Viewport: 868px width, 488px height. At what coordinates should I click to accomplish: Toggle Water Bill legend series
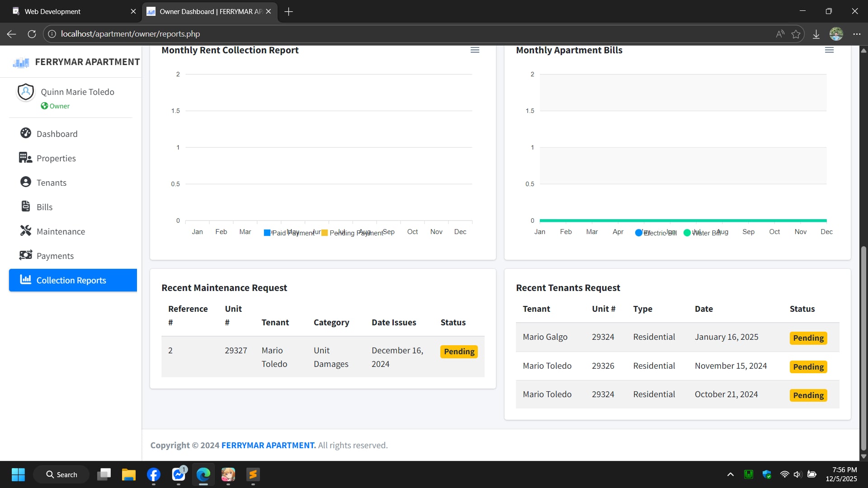point(704,233)
